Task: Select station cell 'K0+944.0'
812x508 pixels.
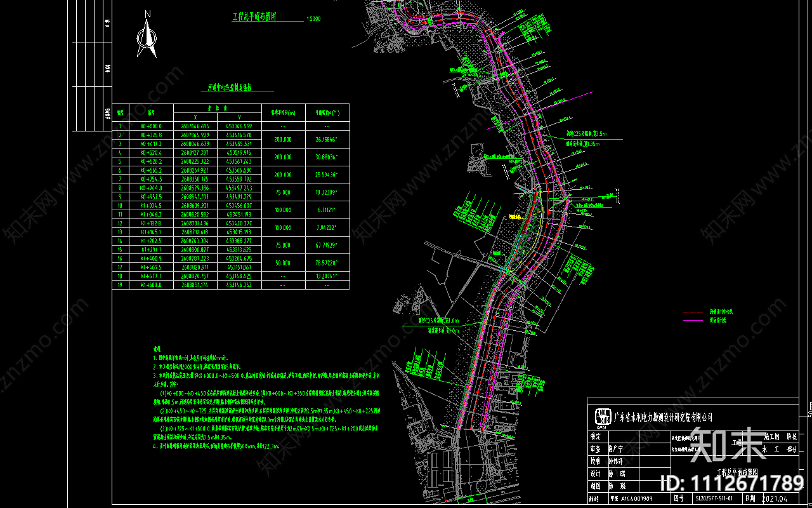Action: pos(152,188)
